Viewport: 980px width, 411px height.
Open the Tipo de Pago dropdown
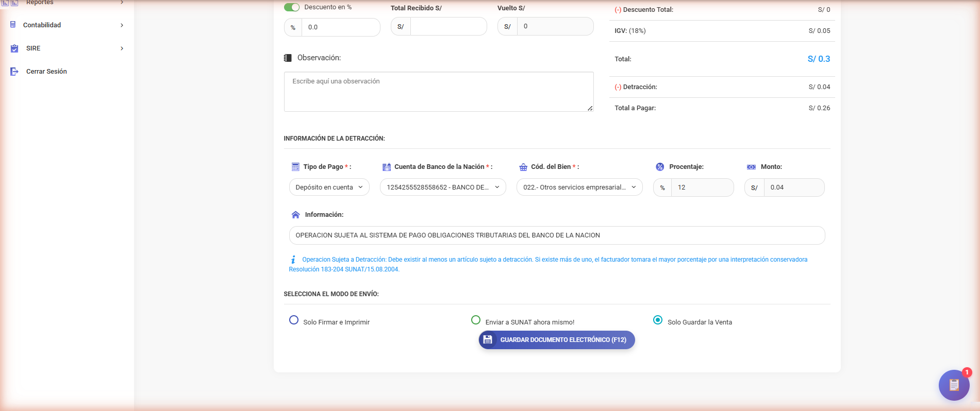(x=329, y=187)
